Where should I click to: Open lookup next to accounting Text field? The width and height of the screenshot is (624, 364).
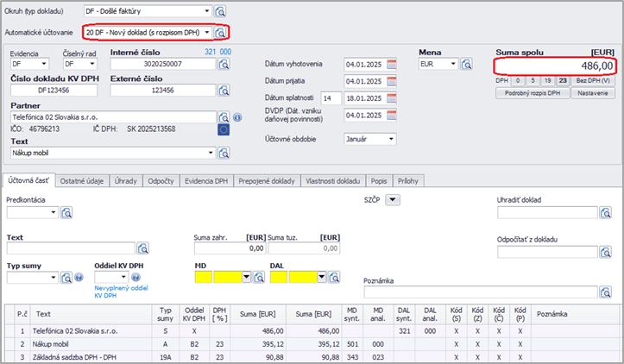143,248
